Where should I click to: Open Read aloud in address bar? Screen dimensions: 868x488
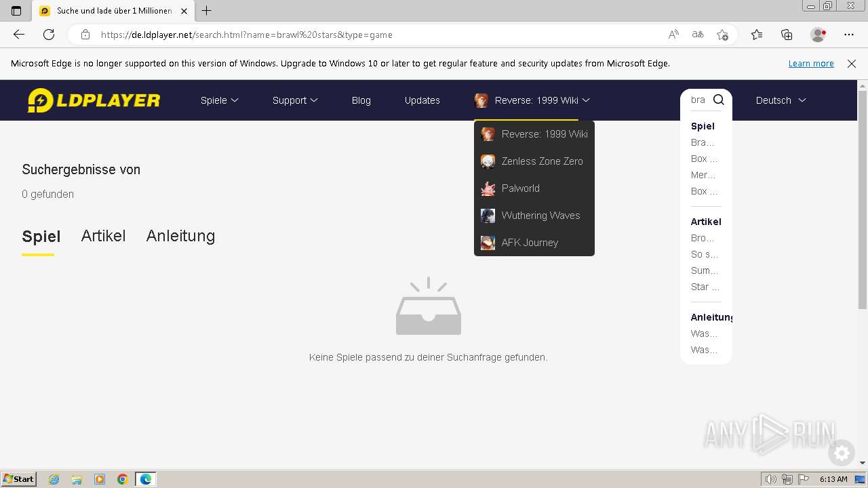point(673,35)
